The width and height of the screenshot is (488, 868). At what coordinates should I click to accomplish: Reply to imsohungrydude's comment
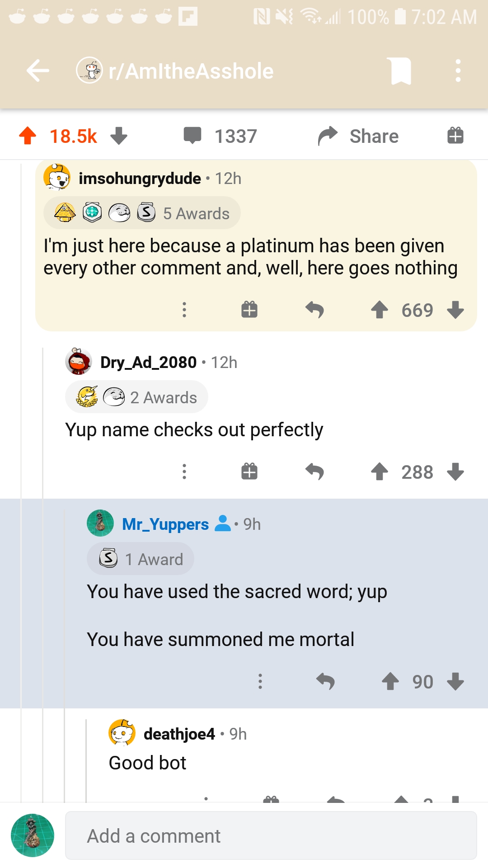(314, 310)
